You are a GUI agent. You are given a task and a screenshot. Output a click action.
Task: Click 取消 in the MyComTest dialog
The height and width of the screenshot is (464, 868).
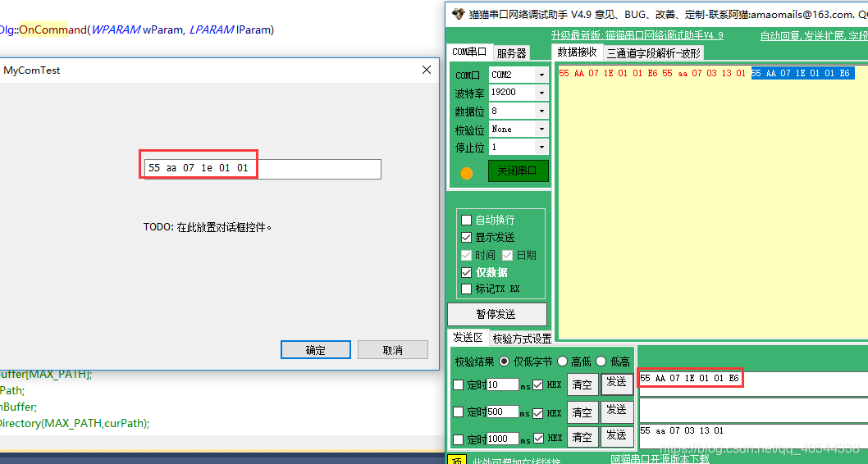click(x=392, y=349)
